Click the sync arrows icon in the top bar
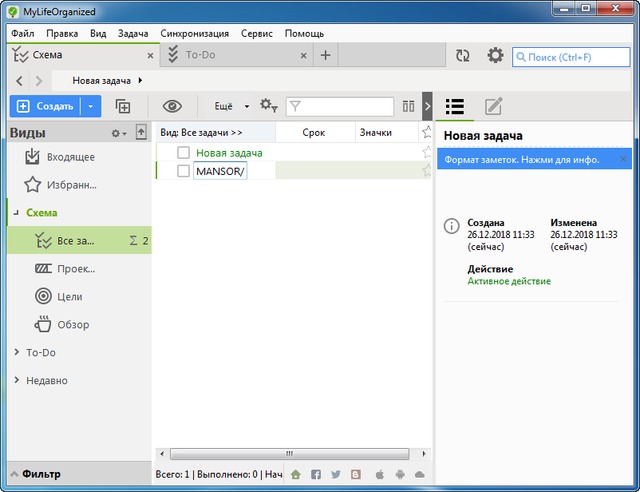The image size is (640, 492). [x=463, y=56]
